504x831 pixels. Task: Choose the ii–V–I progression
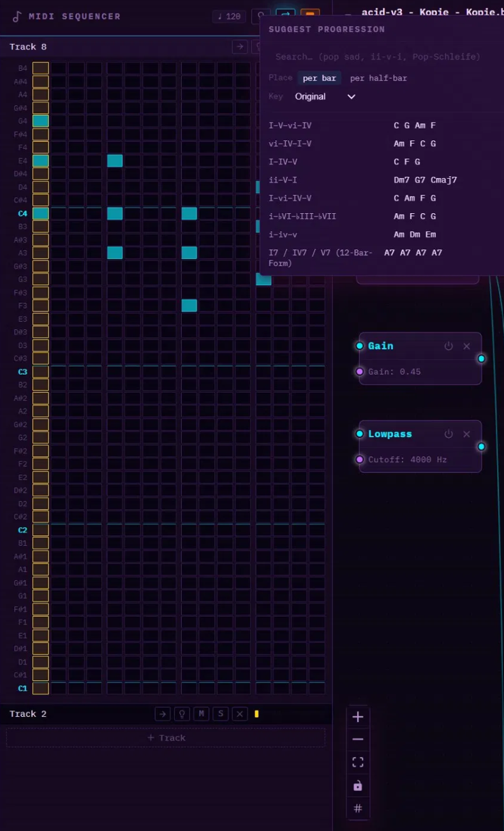pyautogui.click(x=382, y=180)
